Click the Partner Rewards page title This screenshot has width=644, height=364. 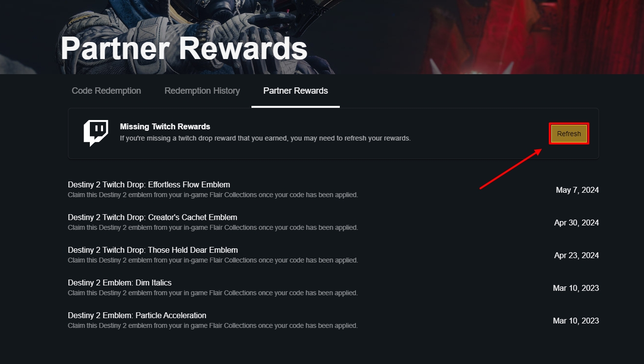(x=184, y=48)
